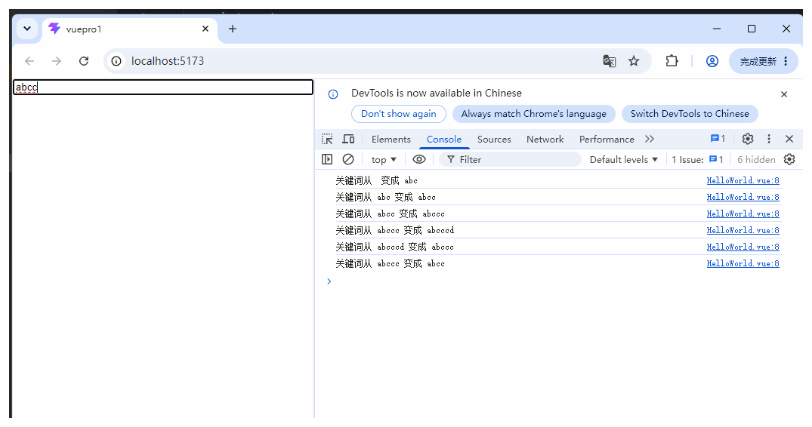Image resolution: width=812 pixels, height=427 pixels.
Task: Choose Switch DevTools to Chinese
Action: point(689,114)
